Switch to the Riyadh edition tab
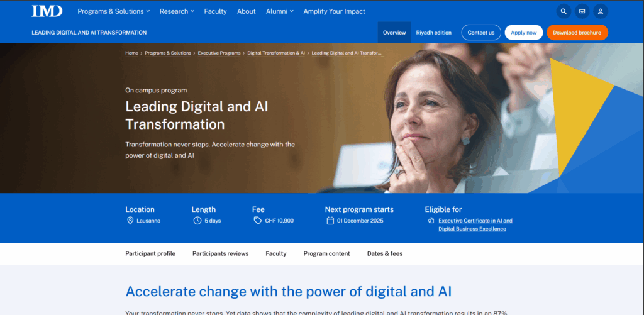 [433, 33]
